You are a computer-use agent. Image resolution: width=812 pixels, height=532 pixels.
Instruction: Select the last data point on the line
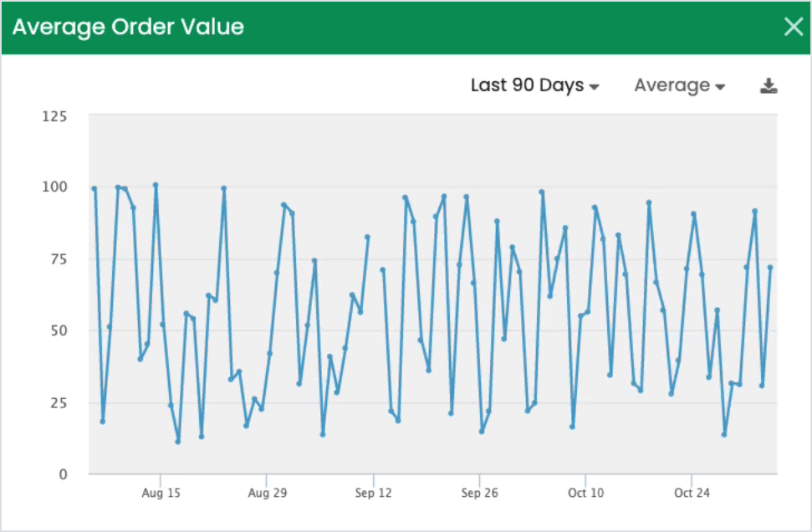point(770,268)
